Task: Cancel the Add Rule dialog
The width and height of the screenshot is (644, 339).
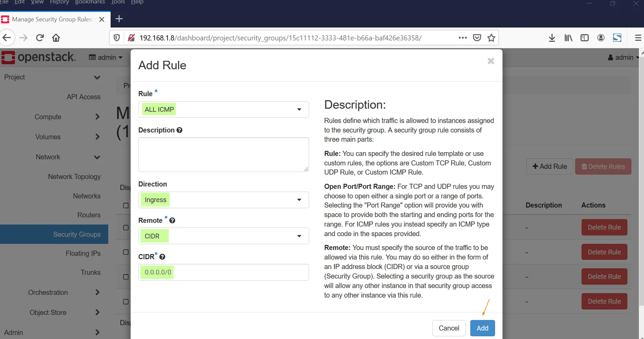Action: pyautogui.click(x=449, y=328)
